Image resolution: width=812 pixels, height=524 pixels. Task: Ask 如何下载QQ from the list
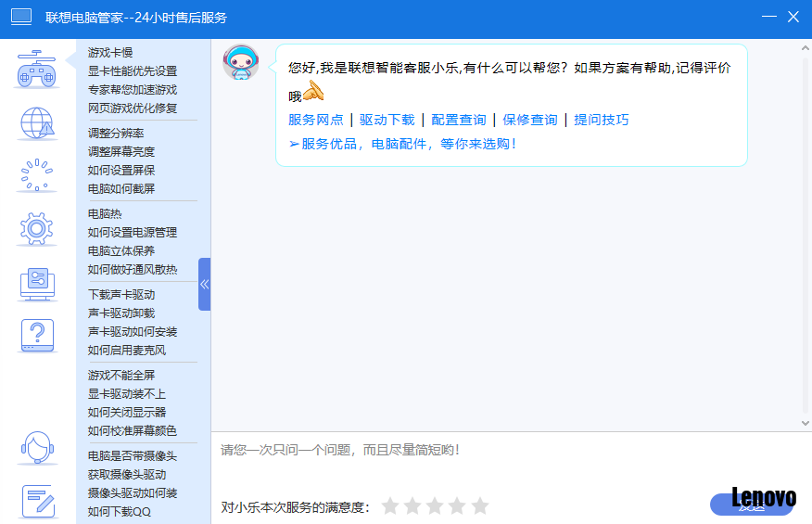click(x=119, y=513)
